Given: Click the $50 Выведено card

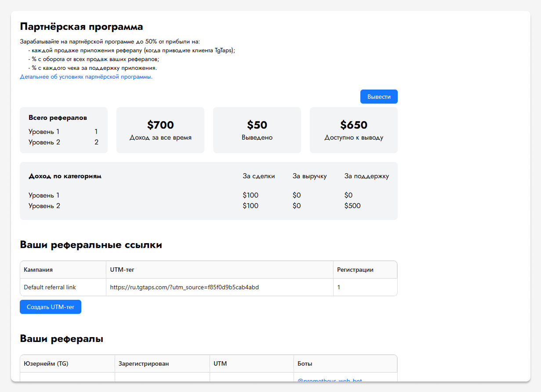Looking at the screenshot, I should coord(257,130).
